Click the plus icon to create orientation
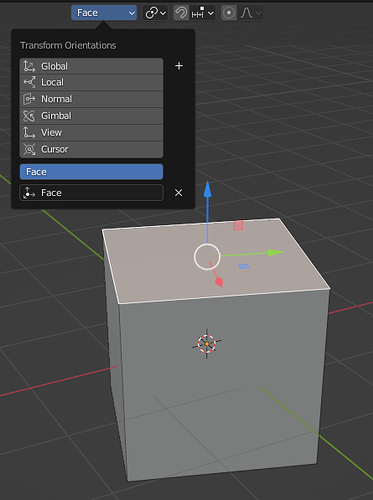 pyautogui.click(x=179, y=66)
